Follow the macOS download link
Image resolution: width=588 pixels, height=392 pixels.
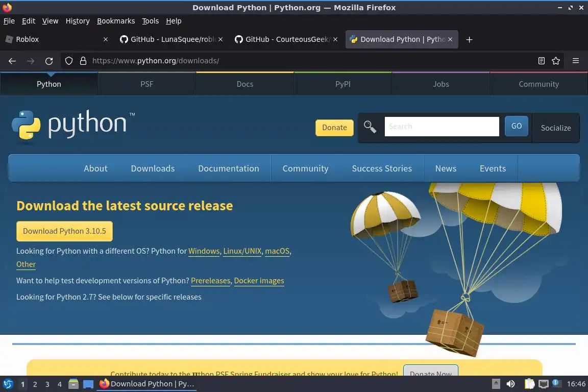pyautogui.click(x=277, y=251)
